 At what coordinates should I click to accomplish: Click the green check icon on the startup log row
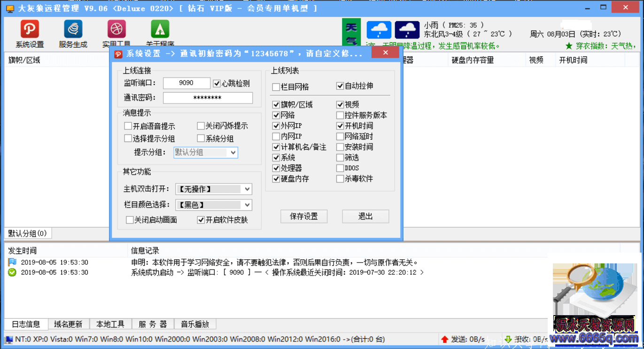tap(12, 272)
